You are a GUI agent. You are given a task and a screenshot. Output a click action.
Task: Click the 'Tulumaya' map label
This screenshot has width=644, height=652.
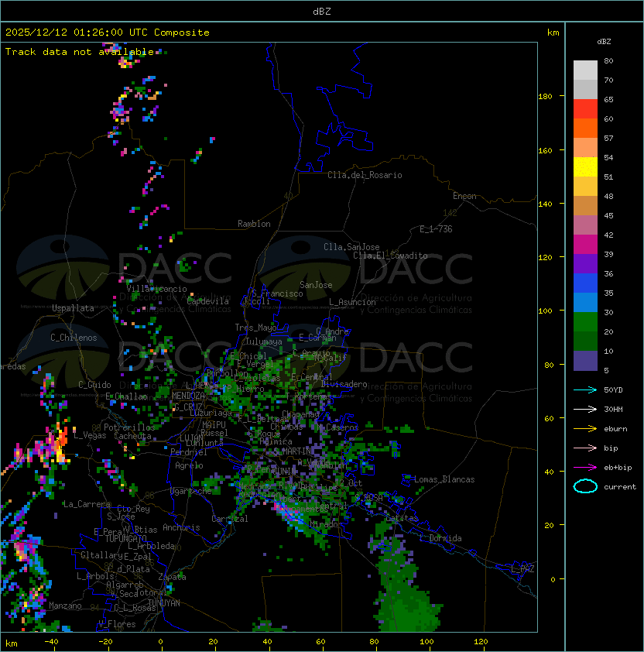264,341
